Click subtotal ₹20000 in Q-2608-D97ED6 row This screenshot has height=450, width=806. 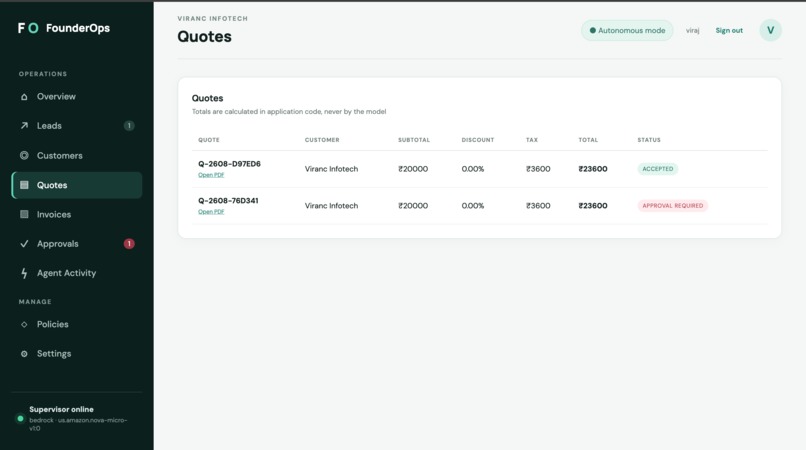click(x=413, y=169)
